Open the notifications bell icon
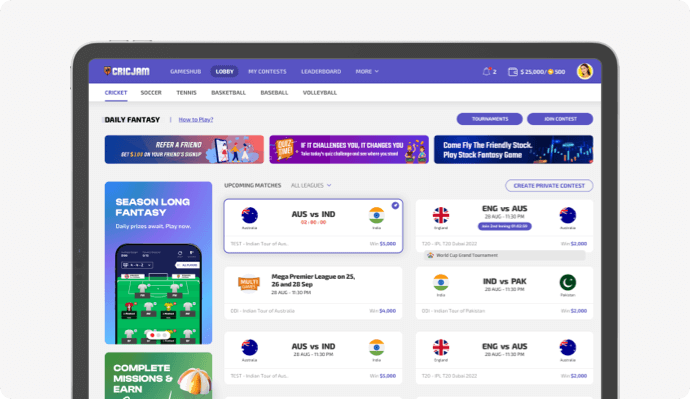The height and width of the screenshot is (399, 690). (486, 71)
